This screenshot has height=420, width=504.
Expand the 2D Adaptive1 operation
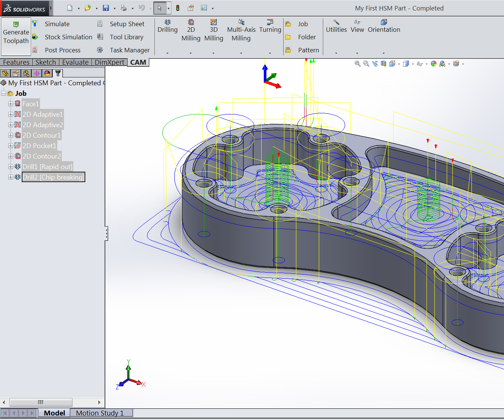click(10, 114)
